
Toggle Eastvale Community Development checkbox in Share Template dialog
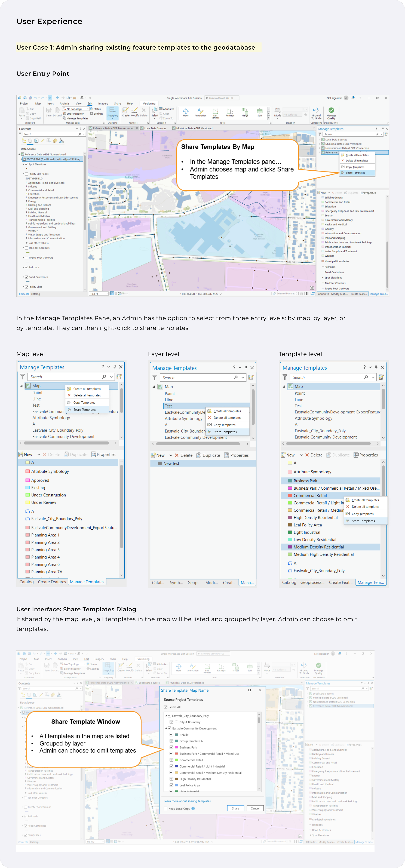(x=169, y=729)
